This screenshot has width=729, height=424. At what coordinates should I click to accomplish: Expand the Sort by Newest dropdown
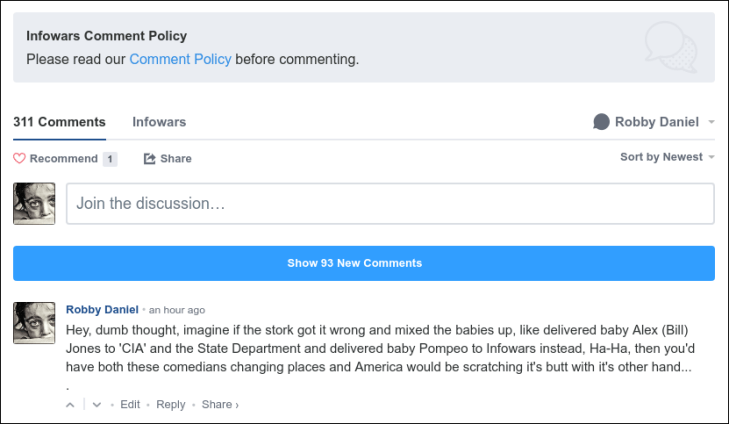pos(667,157)
